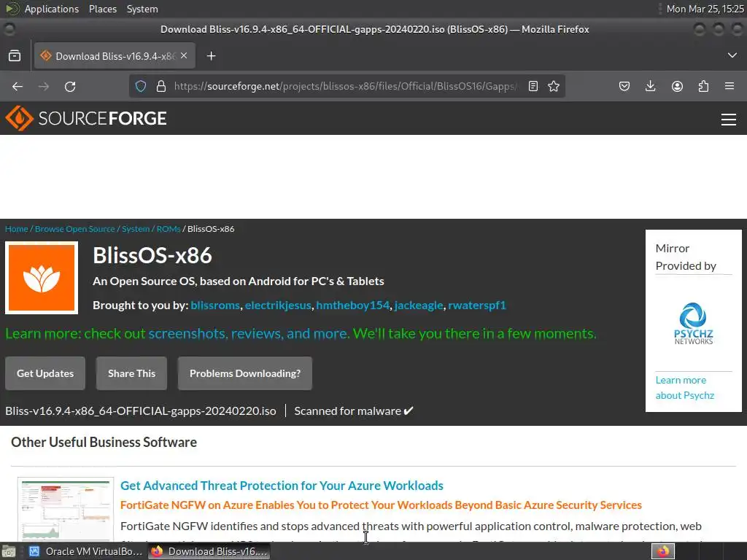Follow Browse Open Source breadcrumb
Screen dimensions: 747x560
pos(75,229)
